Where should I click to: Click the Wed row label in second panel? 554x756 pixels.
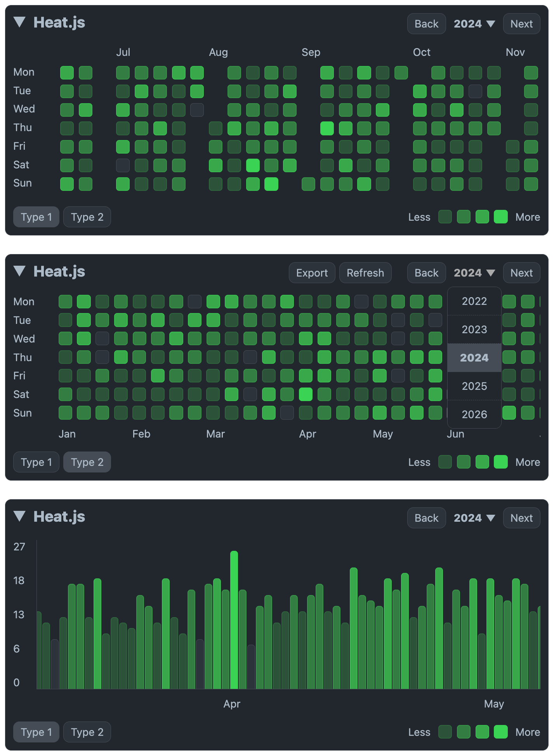(x=24, y=339)
